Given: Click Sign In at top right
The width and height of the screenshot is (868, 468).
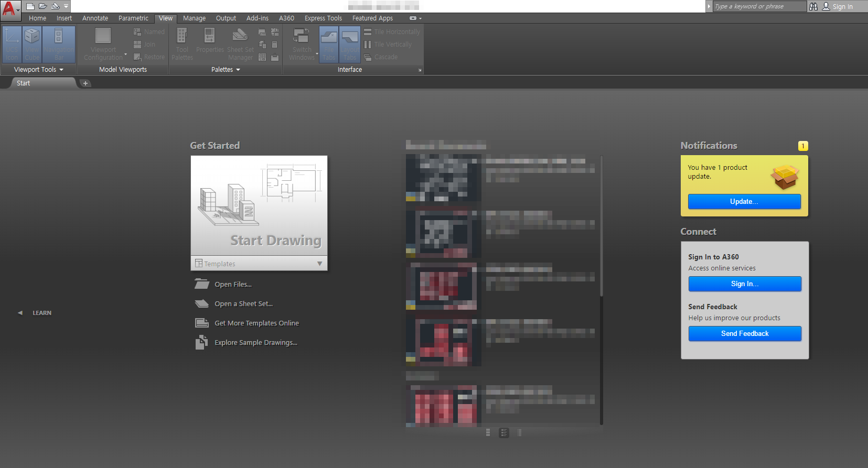Looking at the screenshot, I should click(x=838, y=6).
